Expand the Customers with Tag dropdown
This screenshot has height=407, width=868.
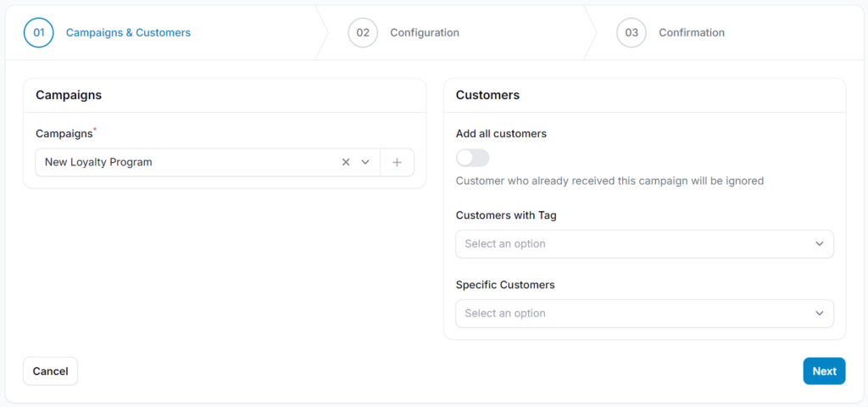point(644,244)
